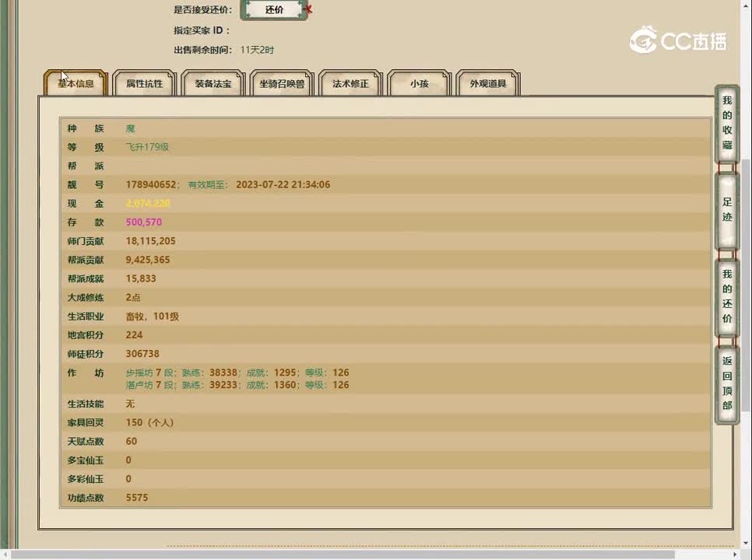752x560 pixels.
Task: Switch to the 基本信息 tab
Action: coord(76,83)
